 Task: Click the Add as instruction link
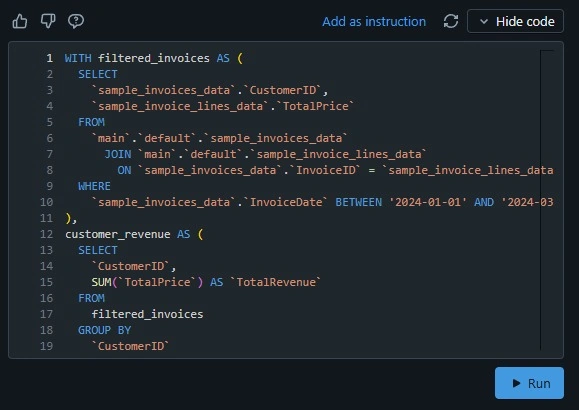point(374,21)
